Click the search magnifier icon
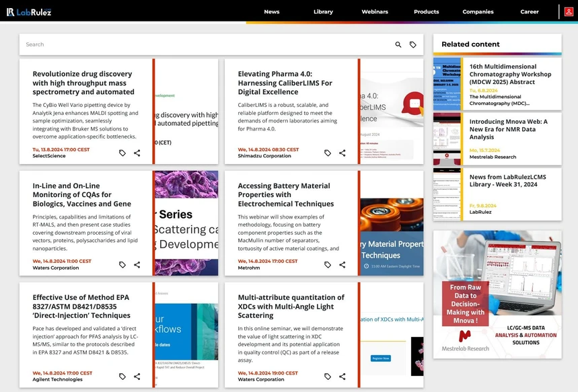 tap(398, 45)
